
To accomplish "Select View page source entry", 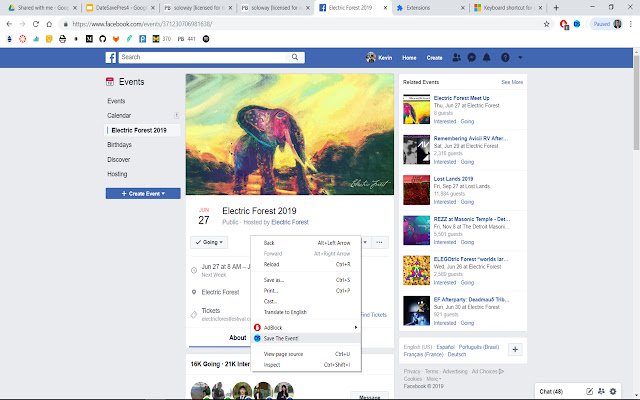I will pos(306,354).
